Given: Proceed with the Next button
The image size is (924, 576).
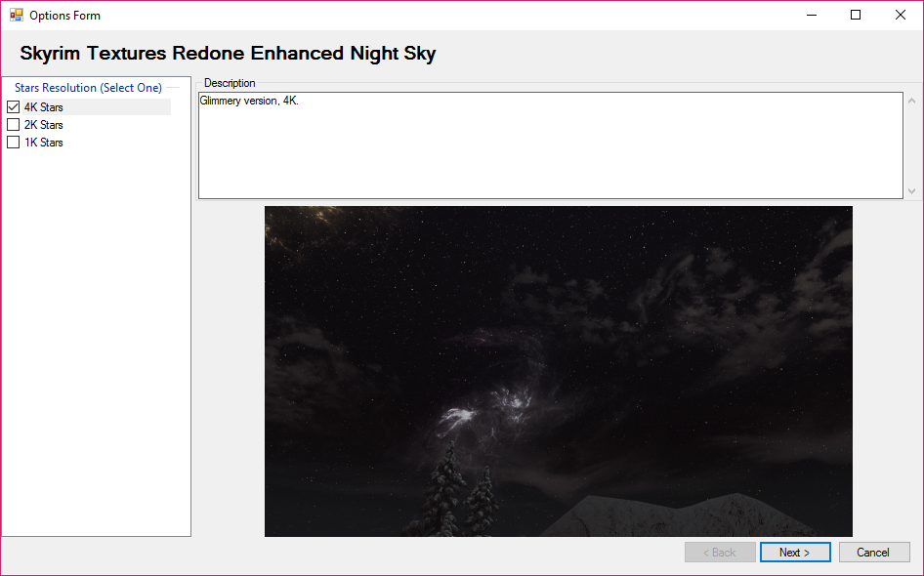Looking at the screenshot, I should (x=795, y=553).
